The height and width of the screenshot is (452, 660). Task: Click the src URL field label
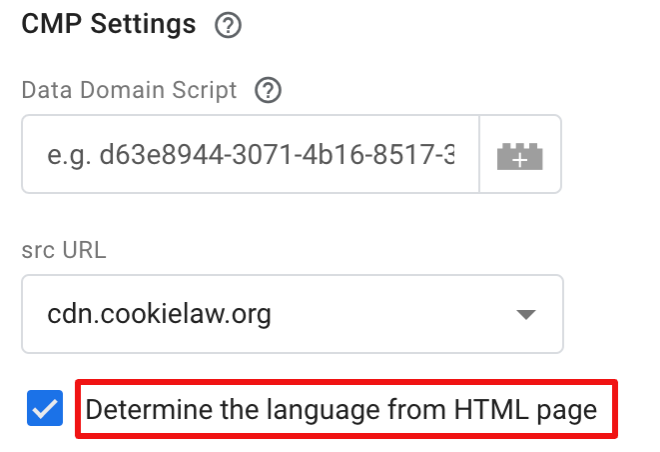point(64,249)
